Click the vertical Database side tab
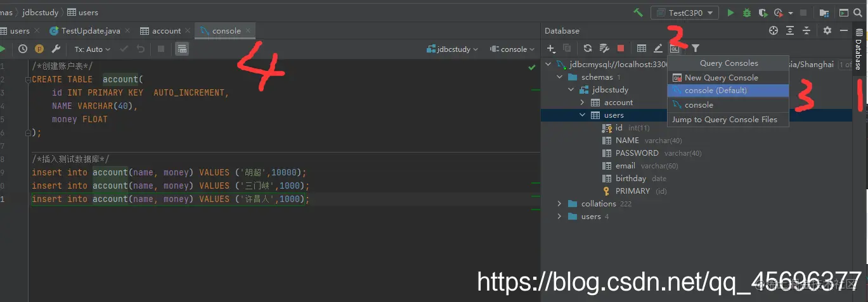 (858, 49)
